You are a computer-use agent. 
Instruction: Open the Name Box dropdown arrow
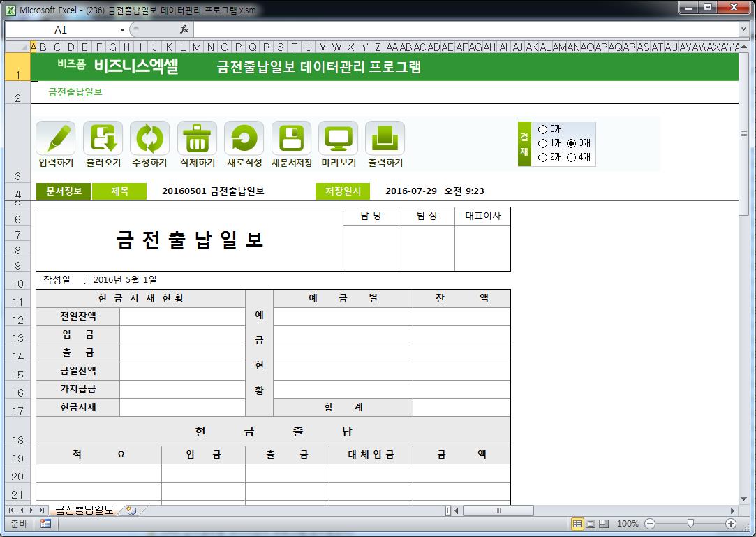pos(122,29)
